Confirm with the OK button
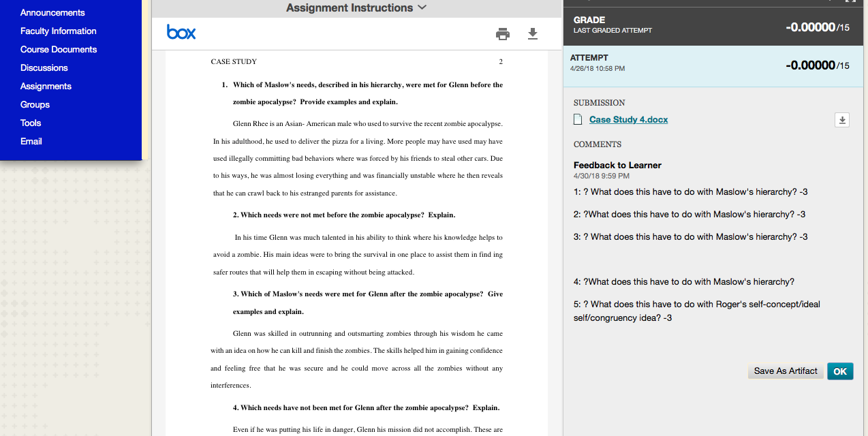 840,371
